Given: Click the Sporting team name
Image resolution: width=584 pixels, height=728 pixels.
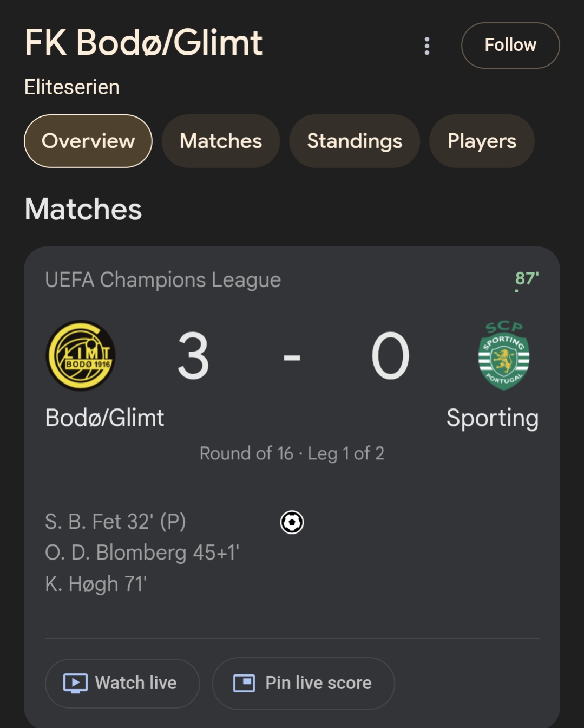Looking at the screenshot, I should pos(492,418).
